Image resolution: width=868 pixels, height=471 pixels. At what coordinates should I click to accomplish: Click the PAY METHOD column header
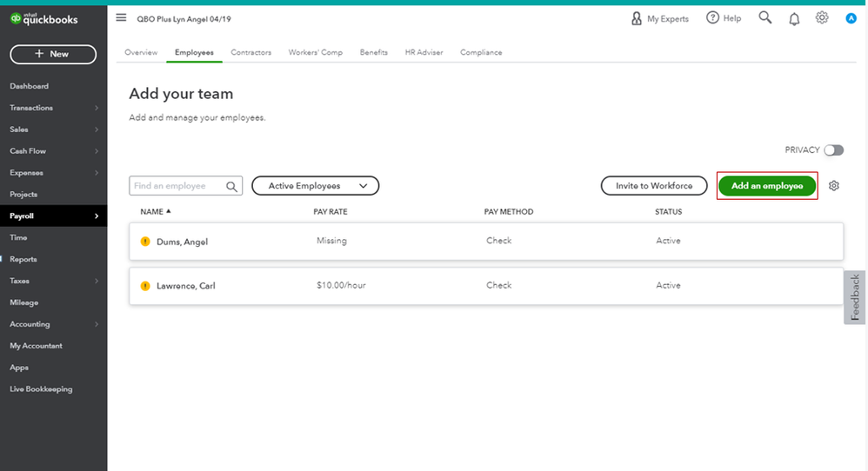pos(509,212)
